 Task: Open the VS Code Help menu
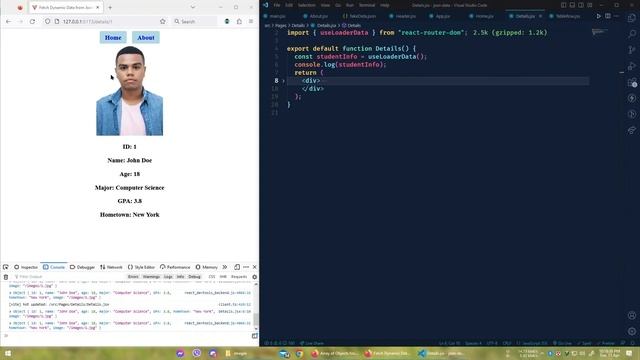[x=385, y=5]
